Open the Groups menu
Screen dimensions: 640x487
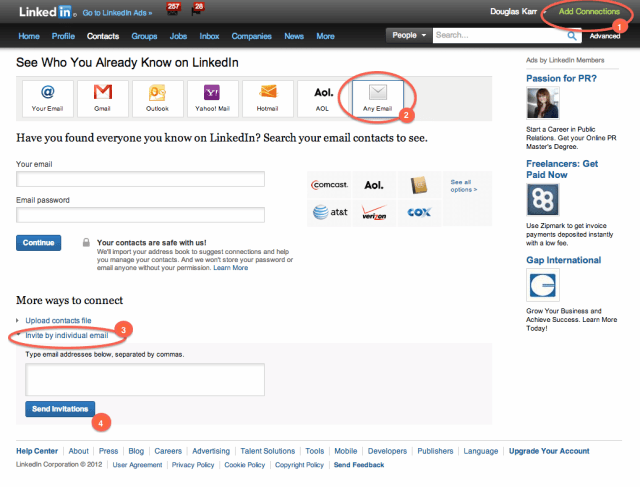(x=144, y=36)
